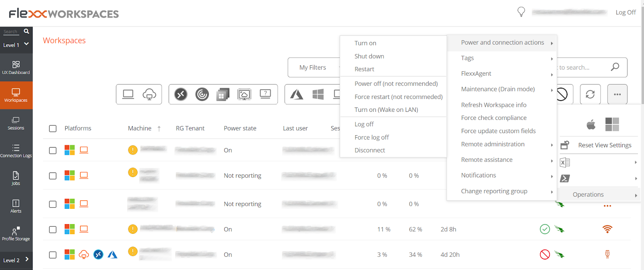Viewport: 644px width, 270px height.
Task: Expand Maintenance (Drain mode) submenu
Action: pyautogui.click(x=502, y=89)
